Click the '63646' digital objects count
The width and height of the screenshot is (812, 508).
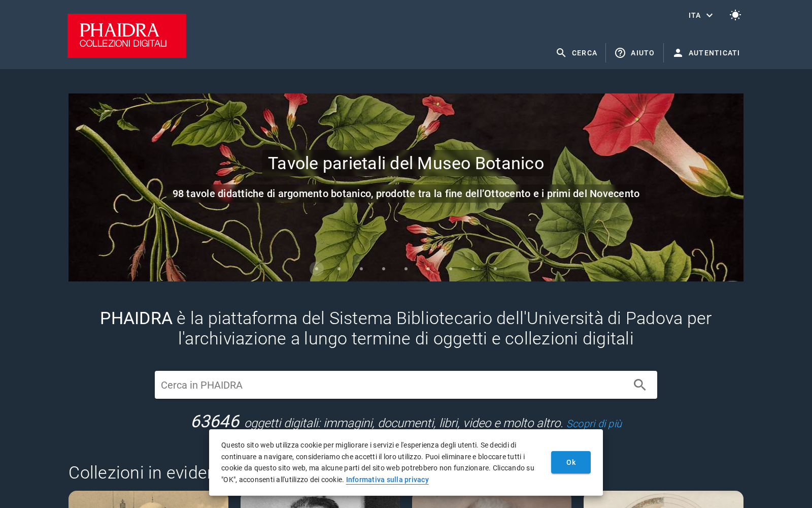pyautogui.click(x=215, y=422)
